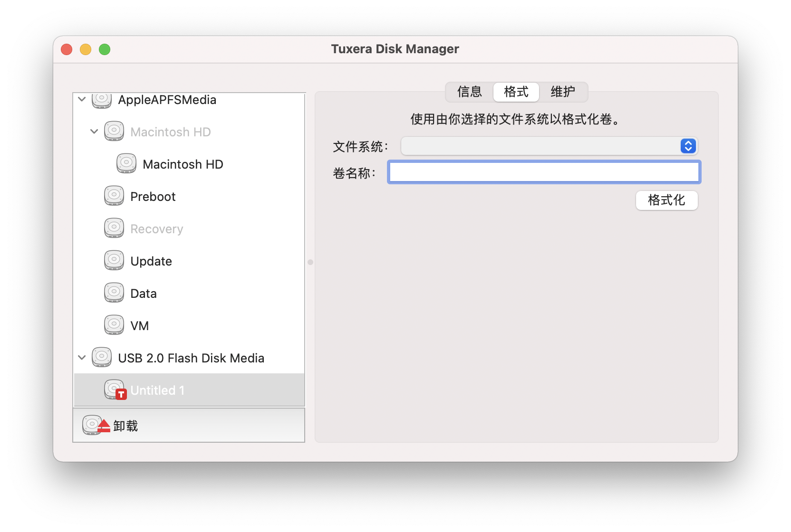Select the Recovery volume label
The width and height of the screenshot is (791, 532).
pyautogui.click(x=157, y=229)
